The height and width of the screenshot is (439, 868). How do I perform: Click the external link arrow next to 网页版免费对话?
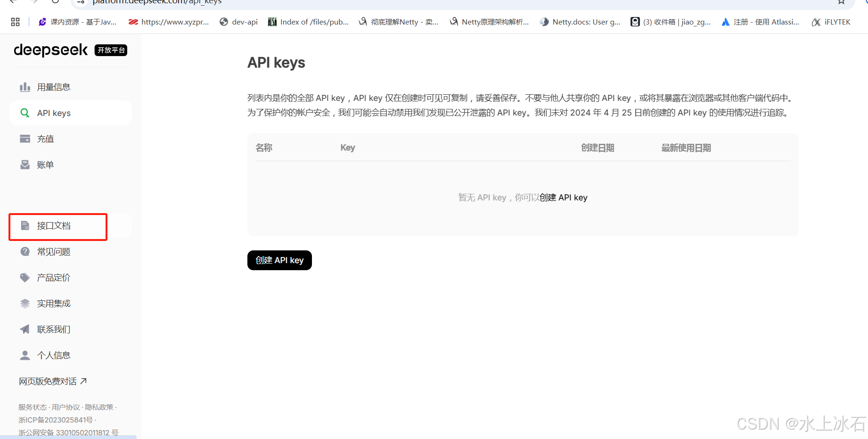(x=83, y=381)
